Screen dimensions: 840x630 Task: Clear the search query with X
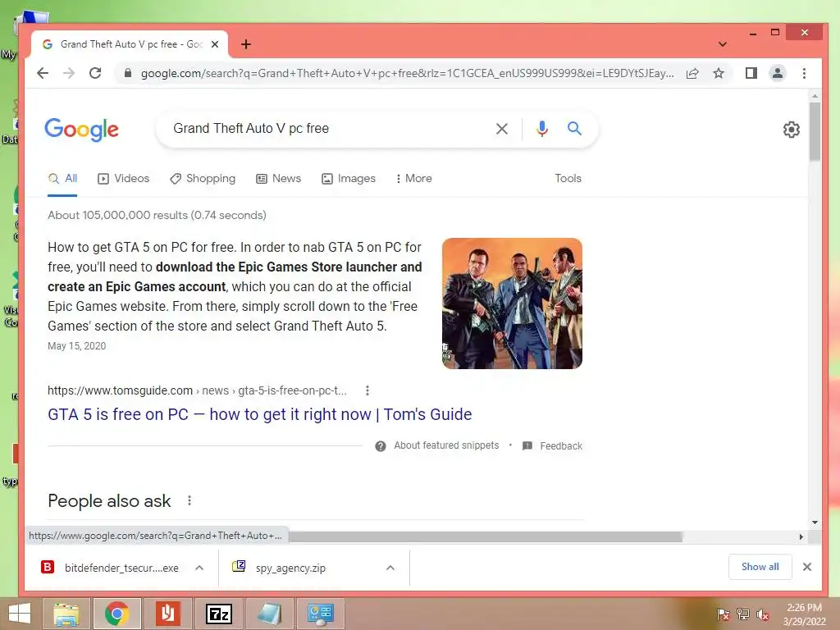(501, 129)
